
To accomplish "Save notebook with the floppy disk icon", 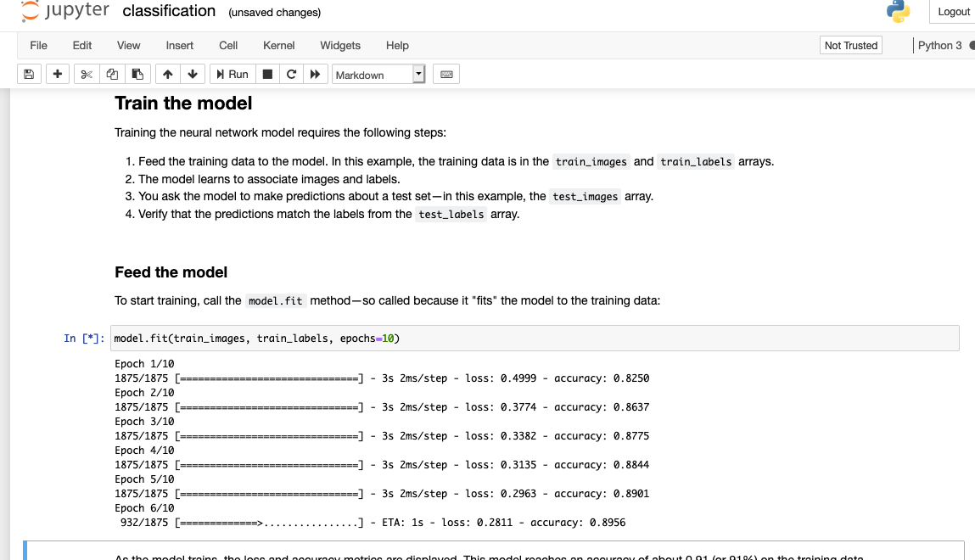I will tap(29, 74).
